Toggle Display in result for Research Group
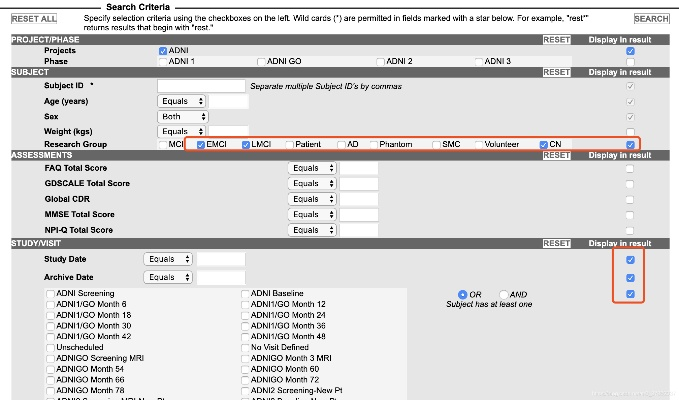The image size is (679, 400). click(629, 145)
